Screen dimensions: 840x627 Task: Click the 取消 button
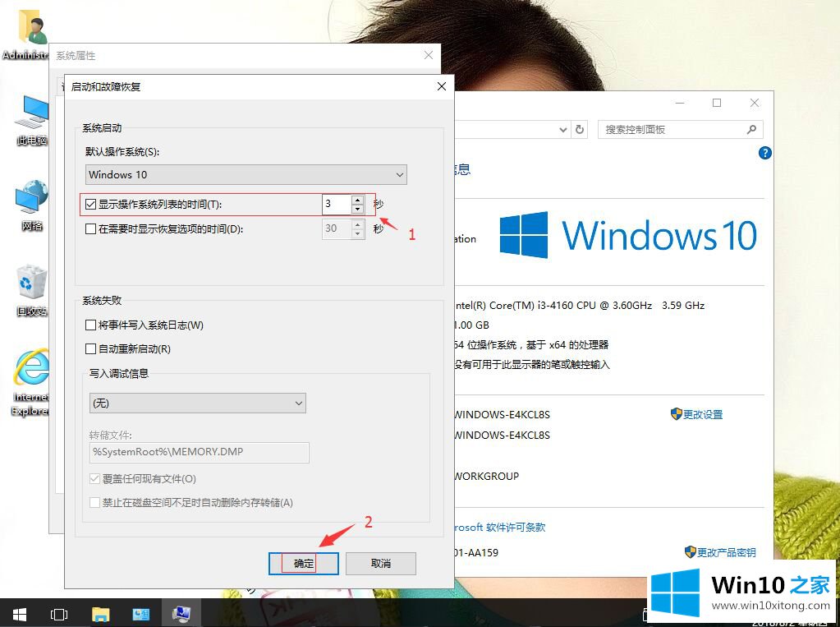(x=381, y=564)
